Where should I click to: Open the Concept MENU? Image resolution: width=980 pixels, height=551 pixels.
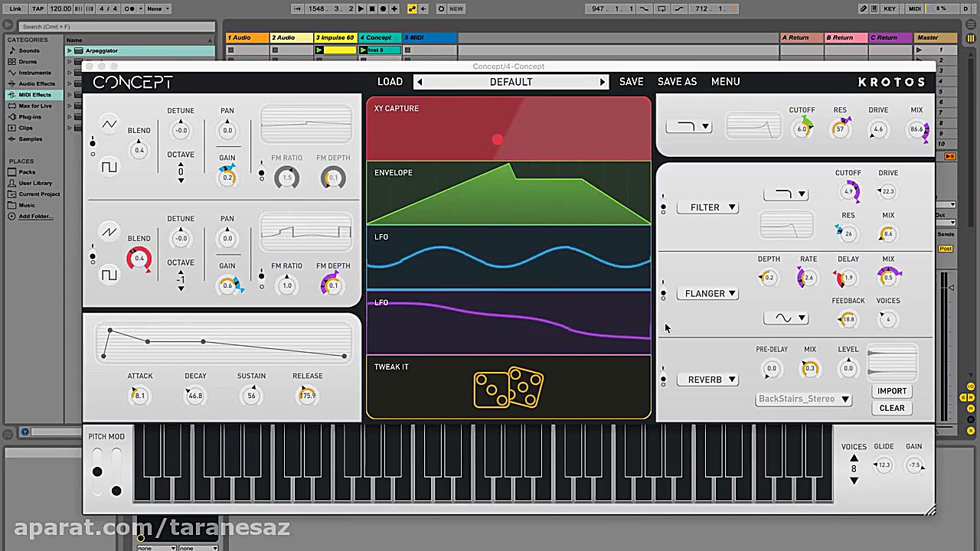(x=725, y=82)
